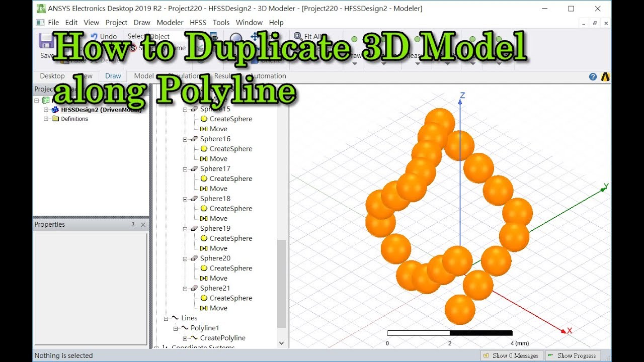Click the Undo arrow icon
Screen dimensions: 644x362
click(x=94, y=36)
